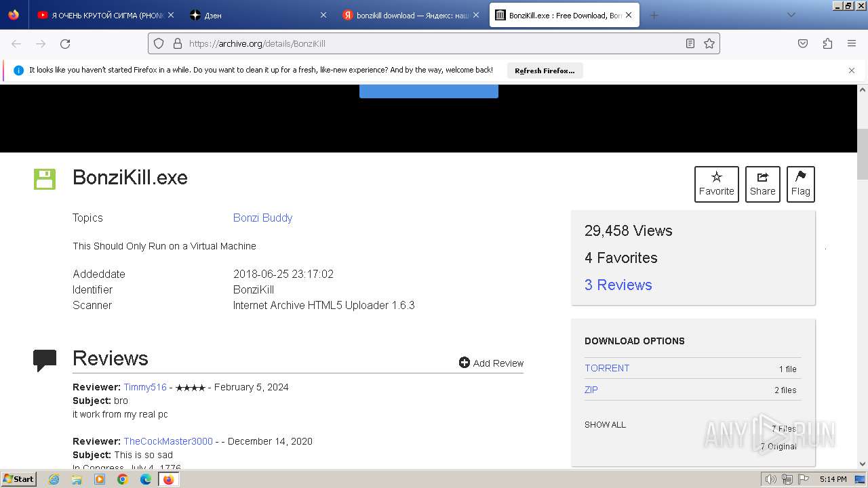This screenshot has height=488, width=868.
Task: Select Firefox taskbar button
Action: pos(169,479)
